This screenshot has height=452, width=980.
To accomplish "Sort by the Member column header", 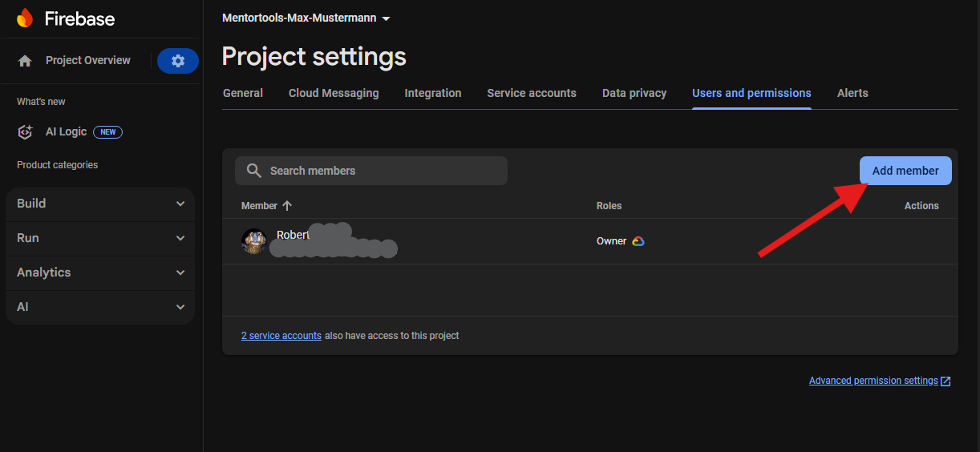I will tap(259, 206).
